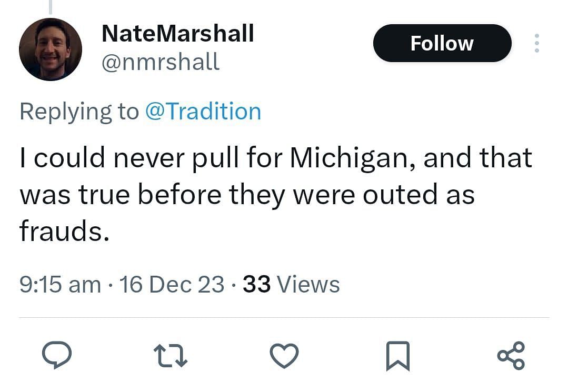Tap the share icon below the tweet
The image size is (568, 392).
pos(511,356)
